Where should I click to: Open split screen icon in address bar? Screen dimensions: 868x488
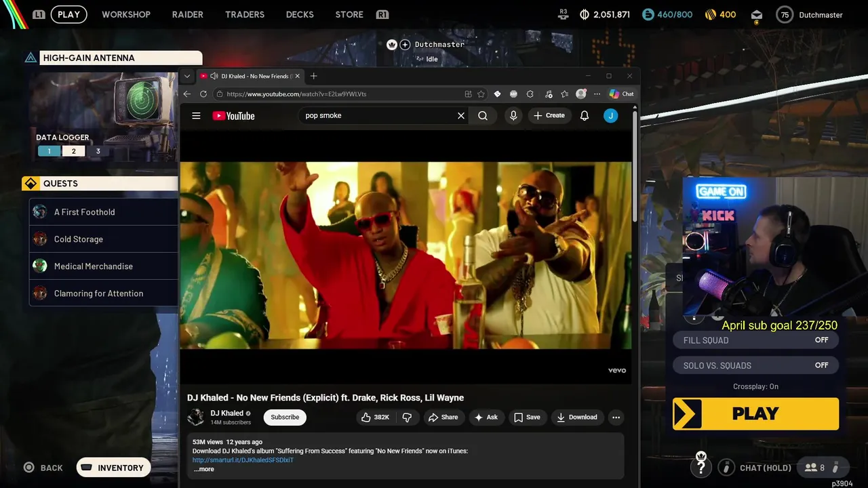[x=468, y=94]
